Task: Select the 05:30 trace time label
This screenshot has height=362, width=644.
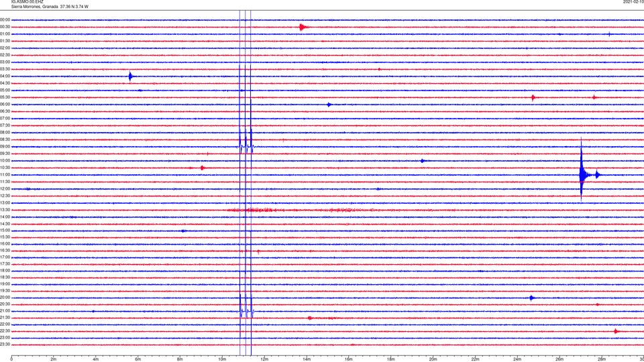Action: coord(5,97)
